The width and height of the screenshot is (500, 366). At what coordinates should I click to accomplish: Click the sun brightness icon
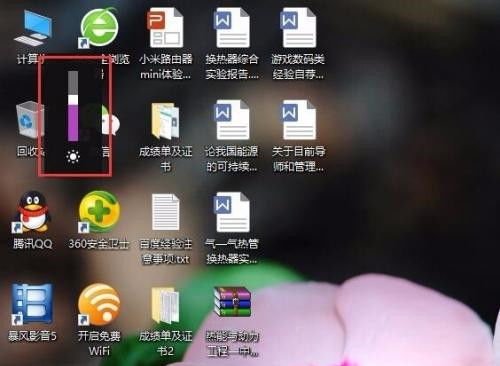(73, 157)
